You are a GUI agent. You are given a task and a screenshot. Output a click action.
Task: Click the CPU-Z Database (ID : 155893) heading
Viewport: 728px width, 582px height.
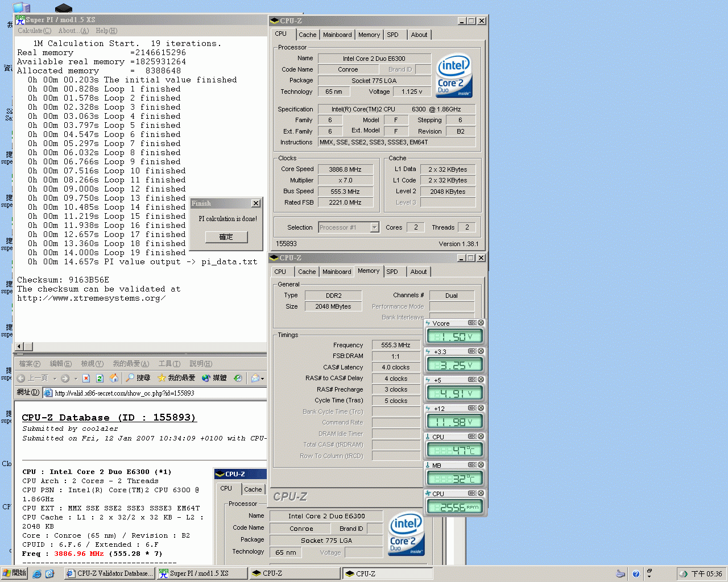point(109,418)
